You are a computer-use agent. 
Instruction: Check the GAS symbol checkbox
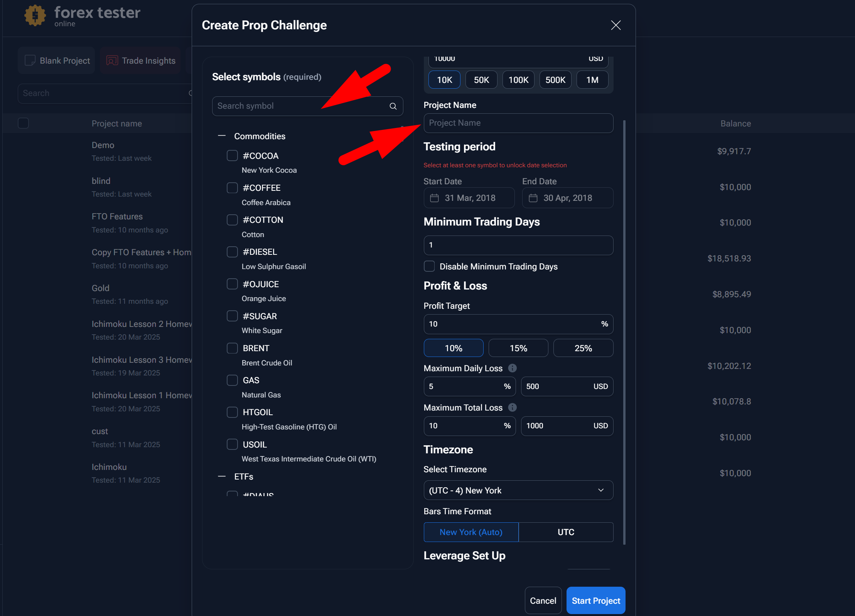[x=232, y=380]
